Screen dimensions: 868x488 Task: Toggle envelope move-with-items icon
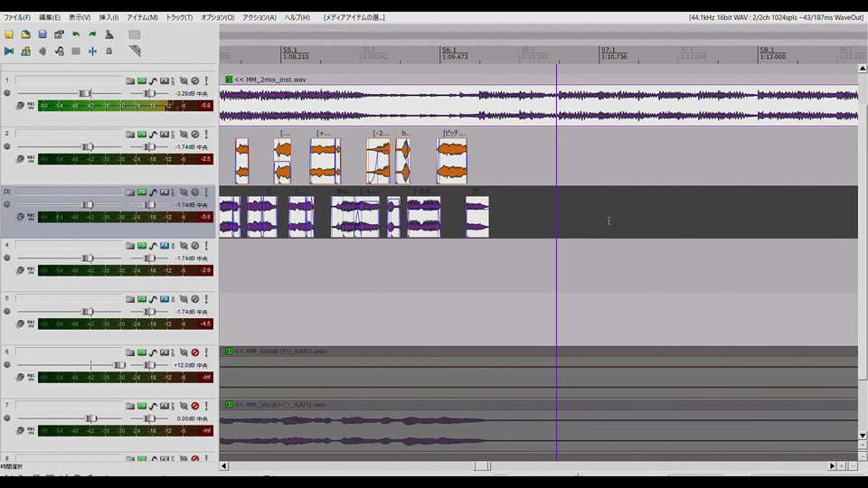click(60, 51)
